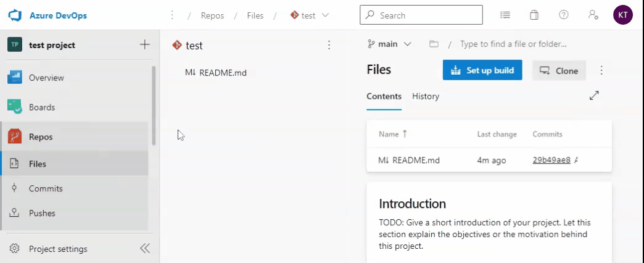Go to Files in the breadcrumb
This screenshot has width=644, height=263.
pos(255,15)
